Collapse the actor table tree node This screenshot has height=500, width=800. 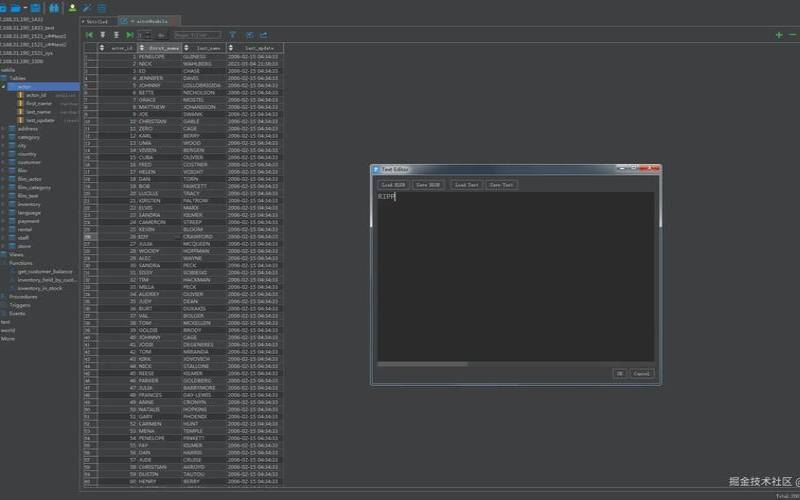click(4, 87)
